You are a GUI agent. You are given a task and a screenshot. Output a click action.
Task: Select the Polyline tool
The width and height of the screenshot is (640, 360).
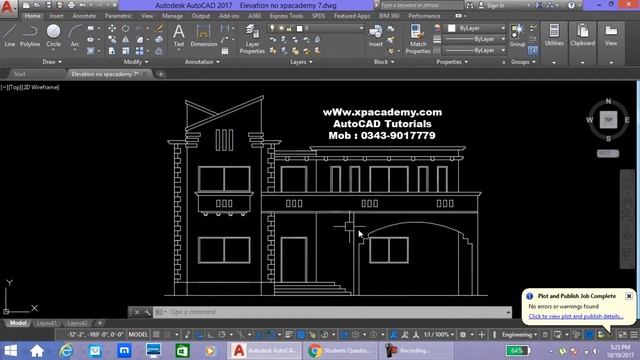[x=30, y=36]
